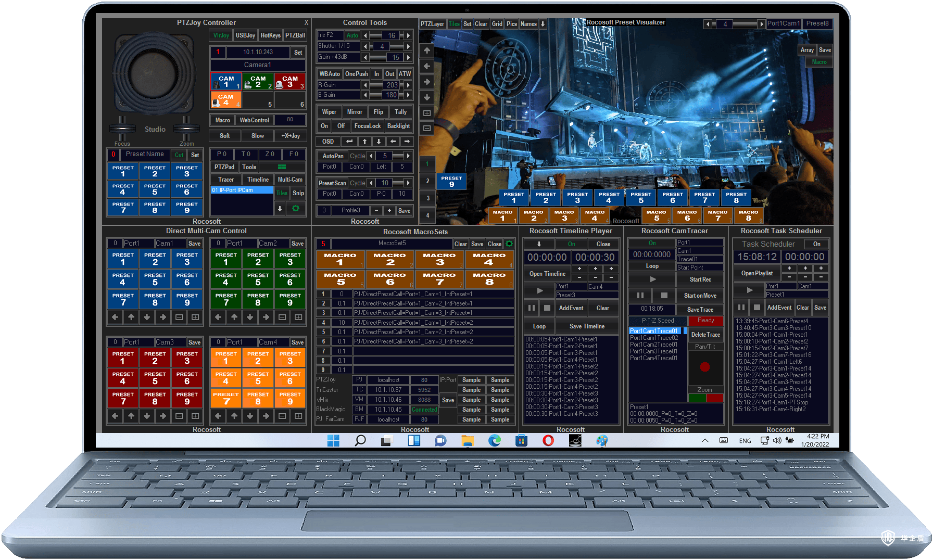Toggle the Task Scheduler On button
The image size is (933, 560).
[816, 244]
